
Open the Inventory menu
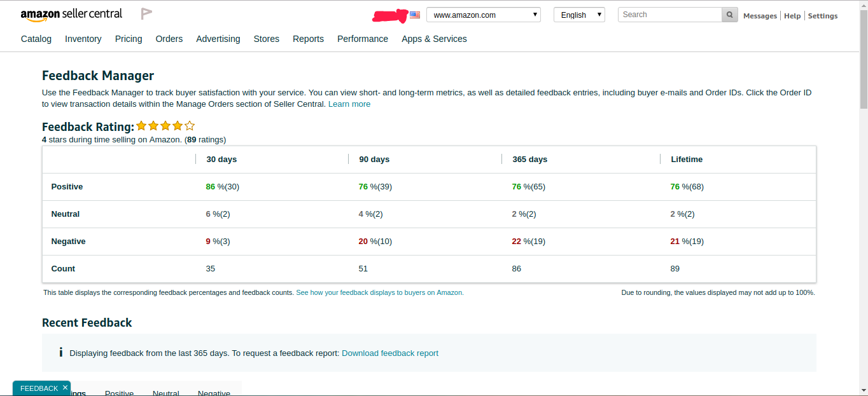click(x=83, y=39)
